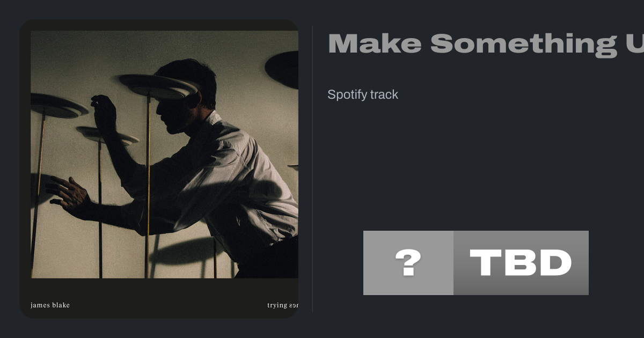Click the center pole beneath the head-level plate
The height and width of the screenshot is (338, 644).
(148, 188)
